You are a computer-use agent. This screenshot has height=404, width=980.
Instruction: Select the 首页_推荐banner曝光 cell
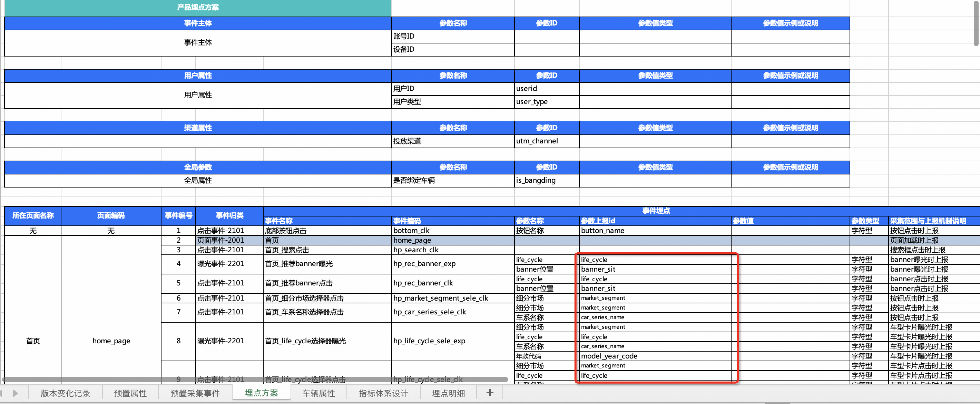point(327,264)
